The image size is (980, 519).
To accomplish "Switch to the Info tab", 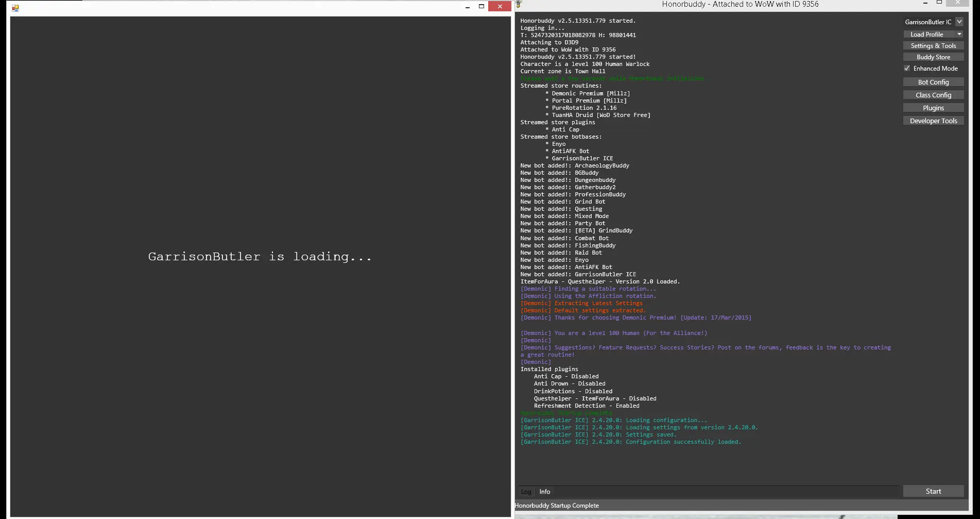I will (x=544, y=492).
